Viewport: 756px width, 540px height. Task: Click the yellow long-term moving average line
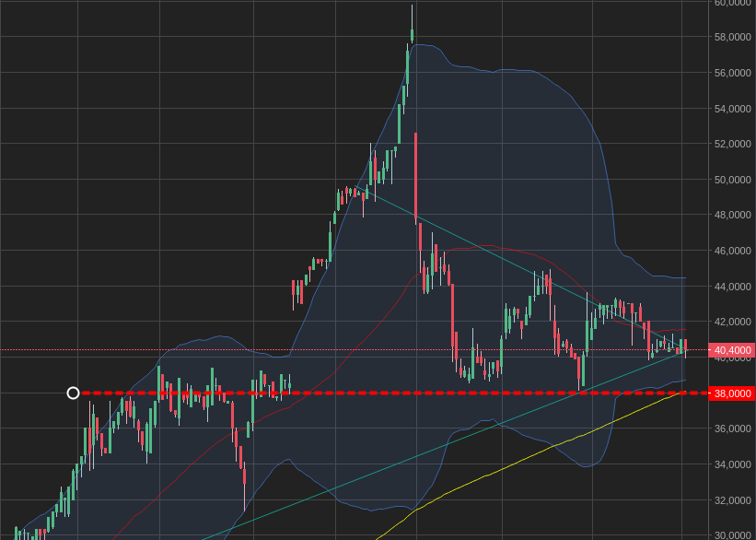coord(552,448)
